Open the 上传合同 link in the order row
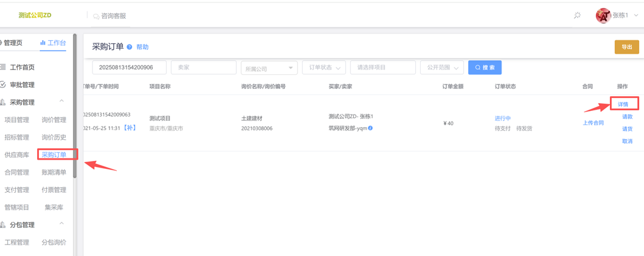This screenshot has width=644, height=256. [x=593, y=123]
